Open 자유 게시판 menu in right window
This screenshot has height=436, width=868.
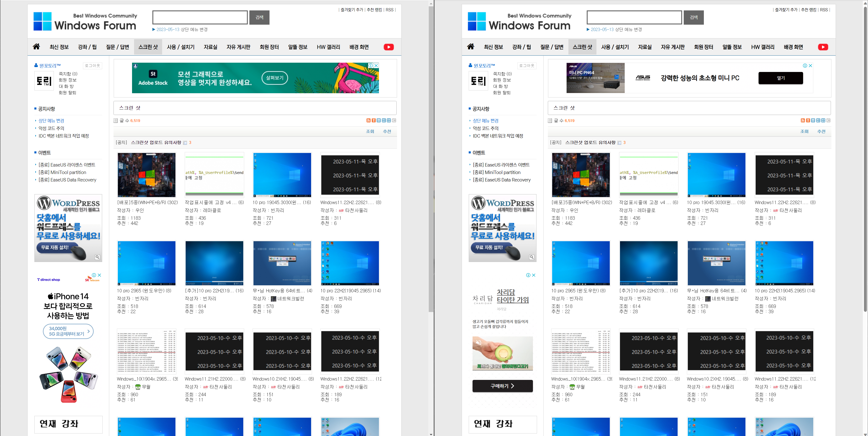click(x=673, y=47)
